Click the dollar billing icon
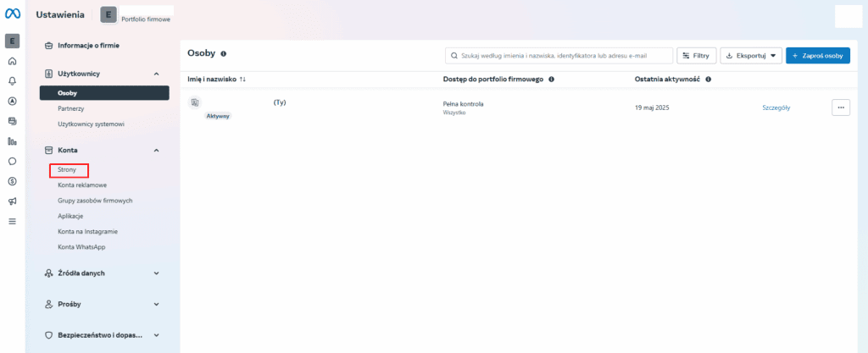Image resolution: width=868 pixels, height=353 pixels. click(x=12, y=181)
